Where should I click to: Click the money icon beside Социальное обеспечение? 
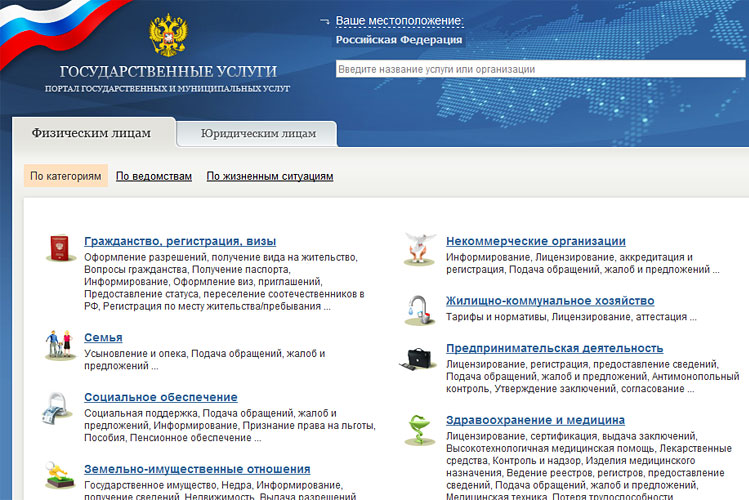[x=57, y=408]
